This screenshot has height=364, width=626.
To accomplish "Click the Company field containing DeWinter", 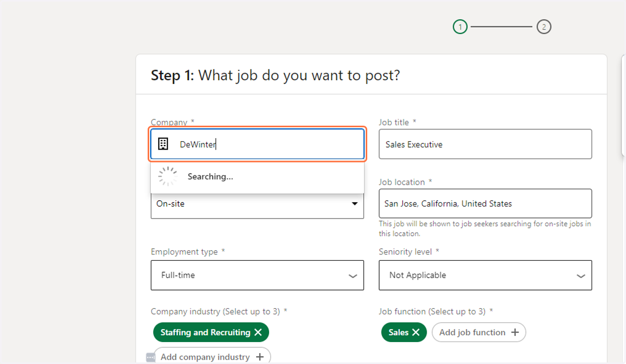I will [x=257, y=144].
